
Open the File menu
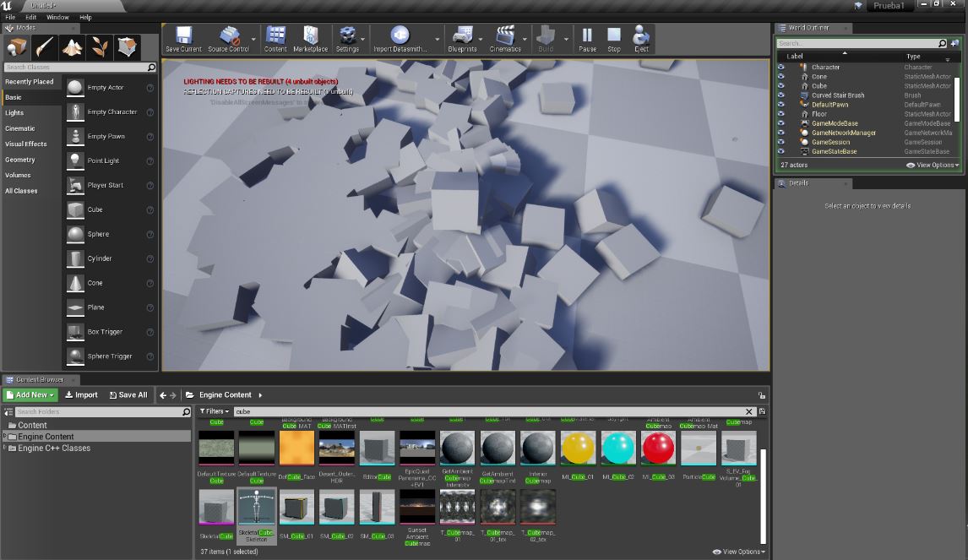[10, 17]
